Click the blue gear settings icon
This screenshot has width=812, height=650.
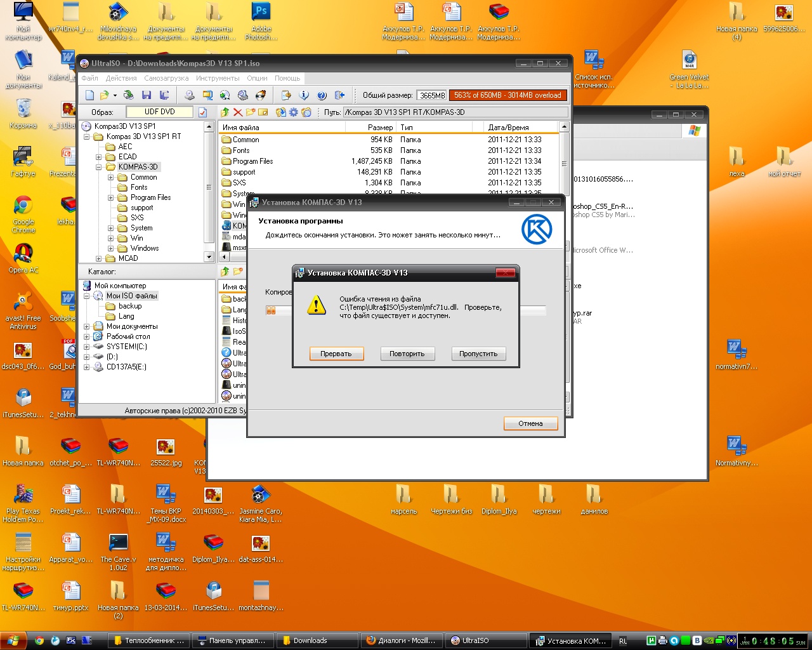tap(293, 112)
